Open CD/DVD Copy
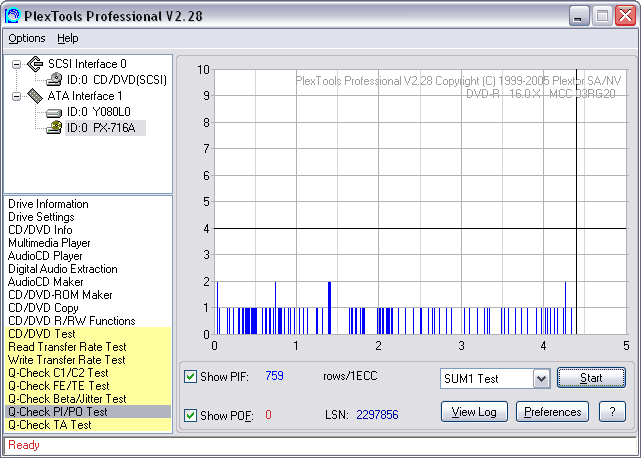The height and width of the screenshot is (458, 641). [43, 308]
